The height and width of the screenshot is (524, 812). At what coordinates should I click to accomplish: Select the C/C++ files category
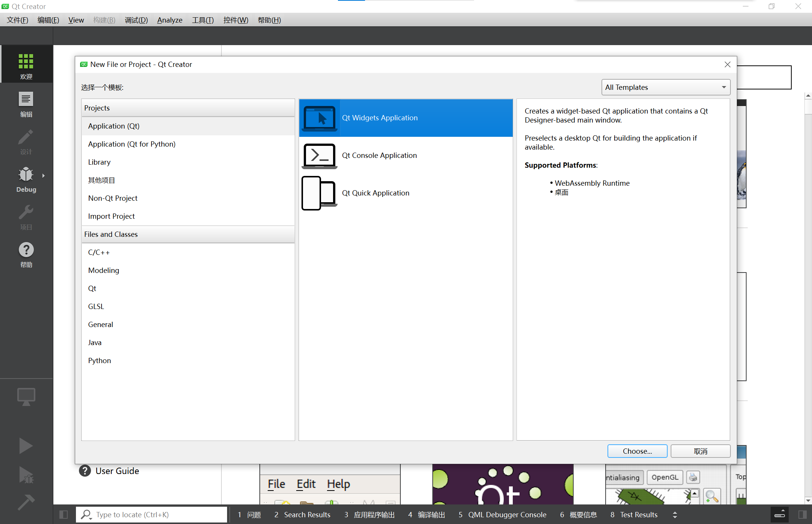pyautogui.click(x=188, y=252)
